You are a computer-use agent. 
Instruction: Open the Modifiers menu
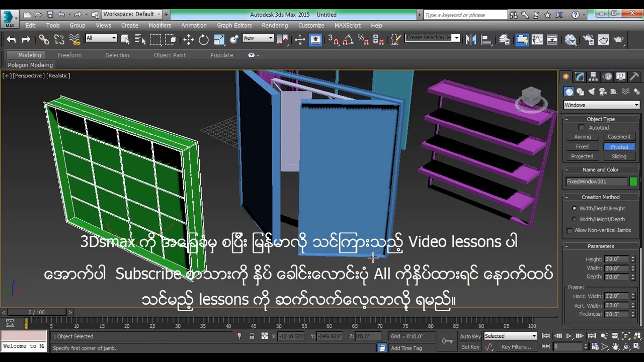pyautogui.click(x=159, y=25)
